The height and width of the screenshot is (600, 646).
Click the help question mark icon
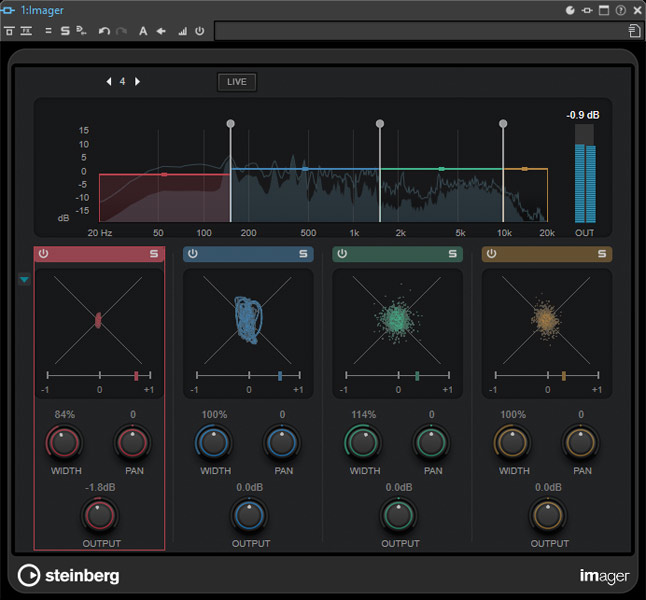[621, 10]
